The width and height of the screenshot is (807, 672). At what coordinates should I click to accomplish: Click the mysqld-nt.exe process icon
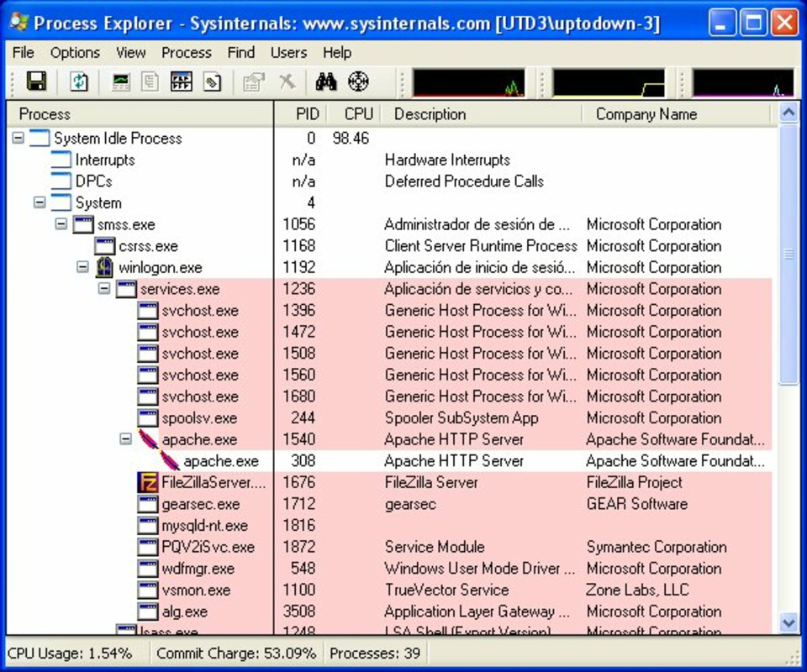[148, 526]
